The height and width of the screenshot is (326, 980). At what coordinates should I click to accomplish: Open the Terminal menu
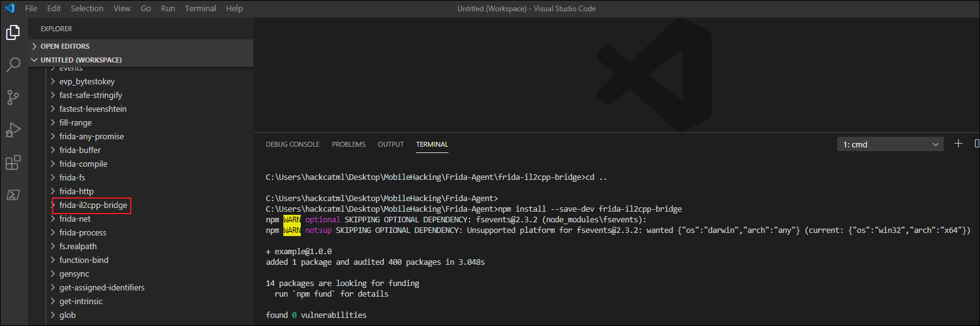(x=201, y=8)
